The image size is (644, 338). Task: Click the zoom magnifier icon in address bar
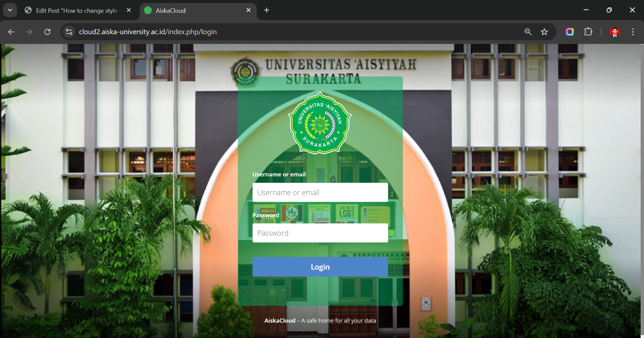click(x=528, y=32)
